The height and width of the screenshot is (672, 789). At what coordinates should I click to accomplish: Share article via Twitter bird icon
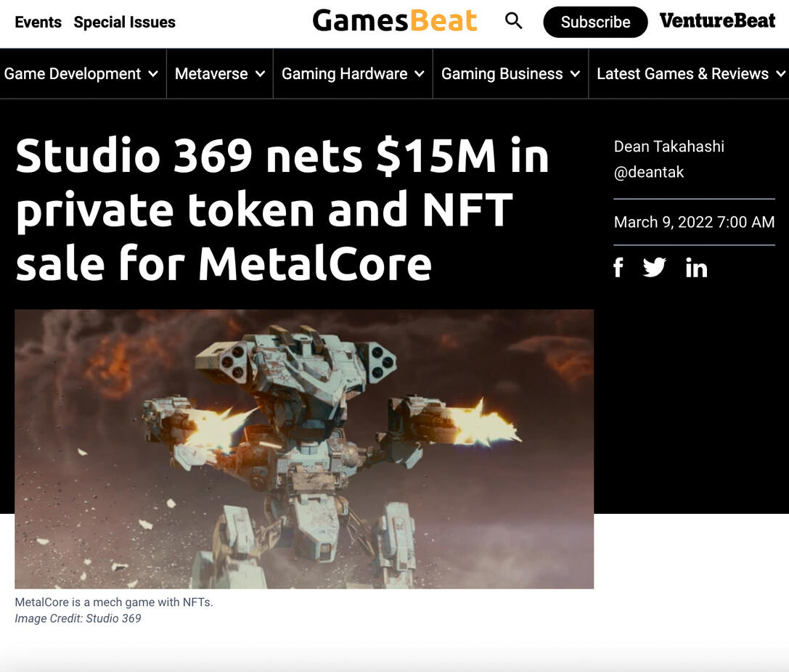point(655,268)
